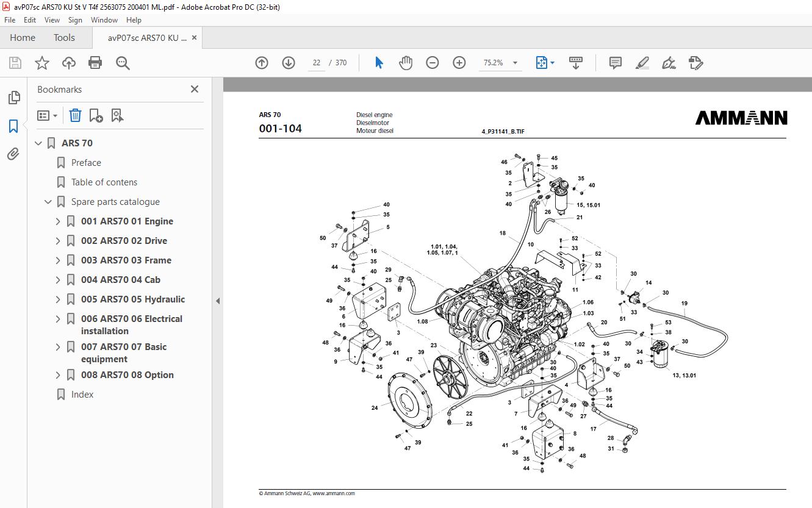
Task: Add new bookmark icon in panel
Action: [96, 115]
